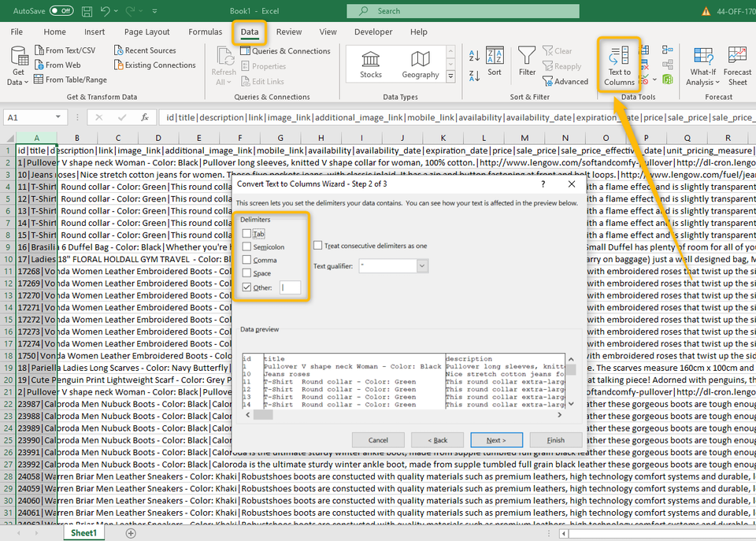Sort ascending A to Z
This screenshot has height=541, width=756.
[x=474, y=55]
